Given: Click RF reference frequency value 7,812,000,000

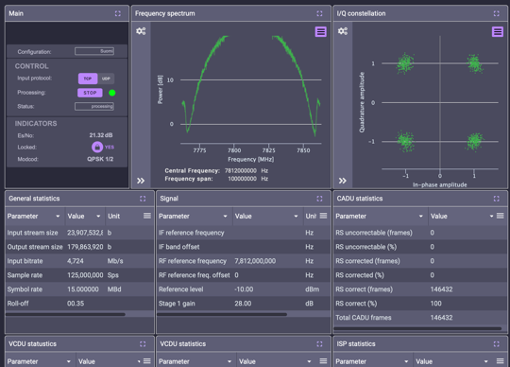Looking at the screenshot, I should click(x=255, y=261).
